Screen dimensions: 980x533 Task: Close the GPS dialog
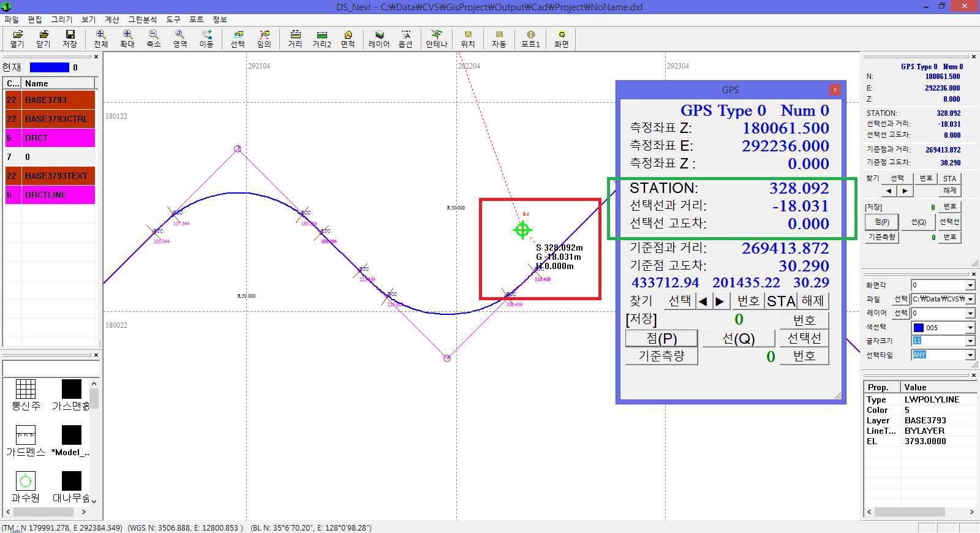[x=835, y=89]
